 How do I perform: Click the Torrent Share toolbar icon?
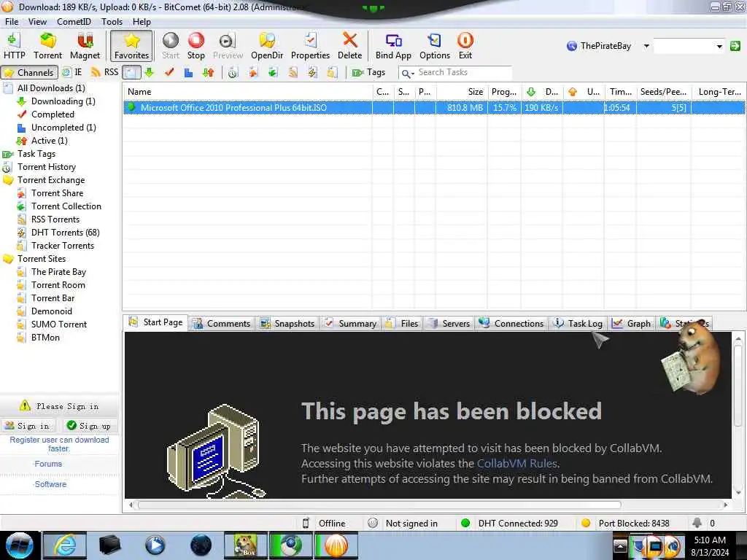[x=253, y=72]
